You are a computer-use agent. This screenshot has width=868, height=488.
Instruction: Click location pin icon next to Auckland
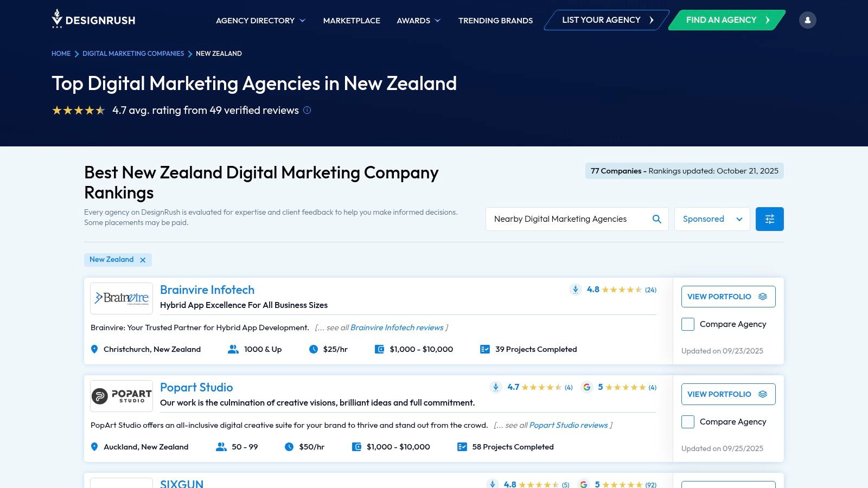pyautogui.click(x=94, y=447)
